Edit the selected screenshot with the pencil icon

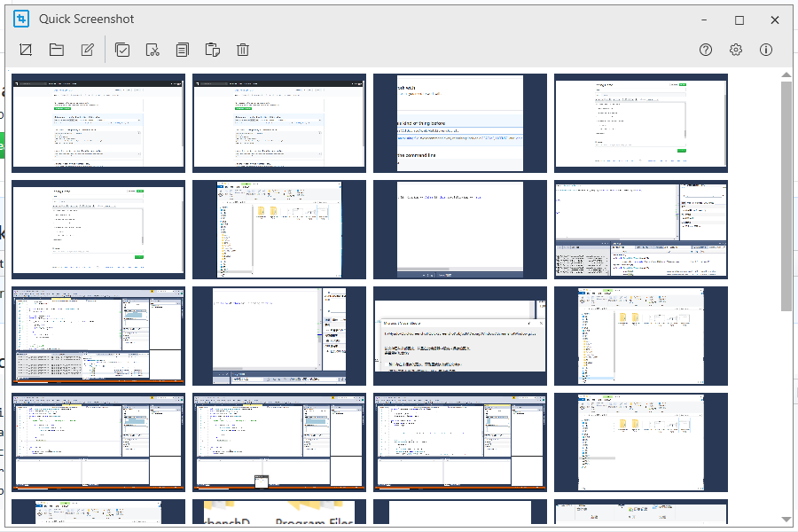click(x=88, y=50)
